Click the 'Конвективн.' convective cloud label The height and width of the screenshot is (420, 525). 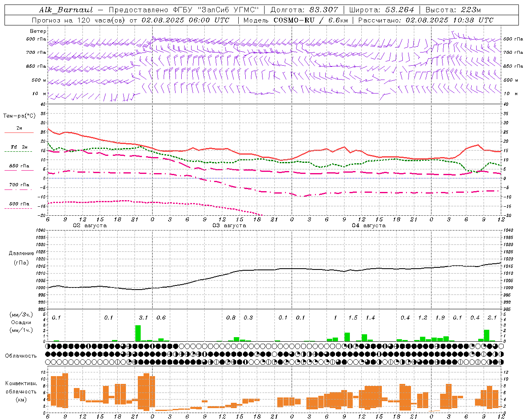[x=21, y=383]
